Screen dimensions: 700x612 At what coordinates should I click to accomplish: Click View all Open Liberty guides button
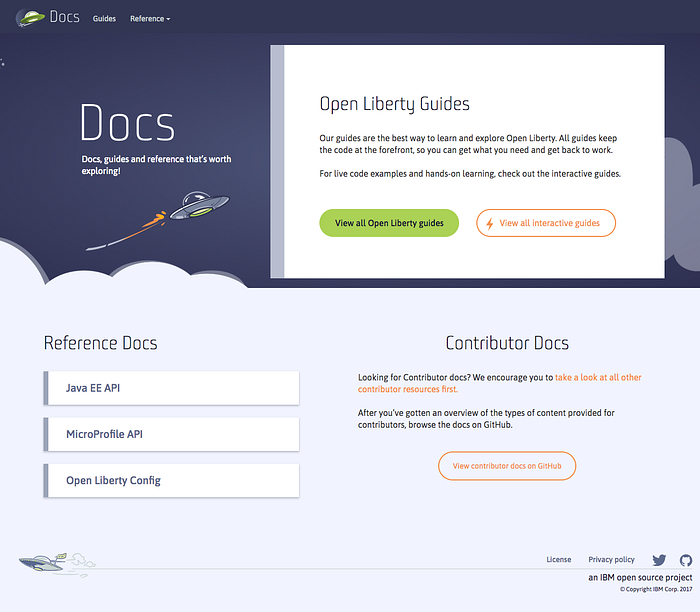click(389, 223)
